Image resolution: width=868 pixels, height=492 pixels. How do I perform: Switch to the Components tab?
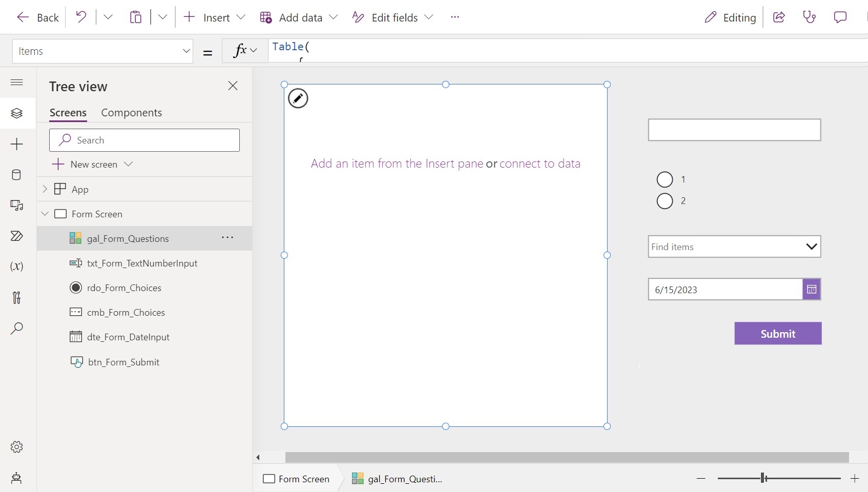click(131, 113)
